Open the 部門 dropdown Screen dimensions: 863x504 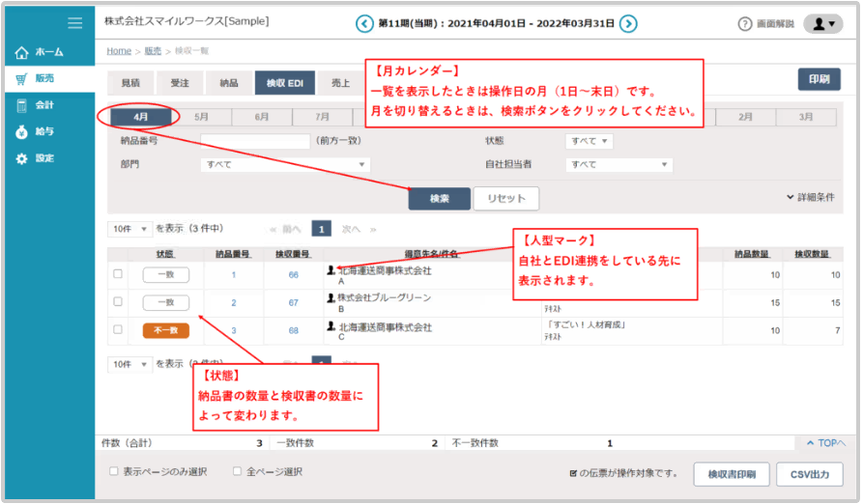pos(284,165)
